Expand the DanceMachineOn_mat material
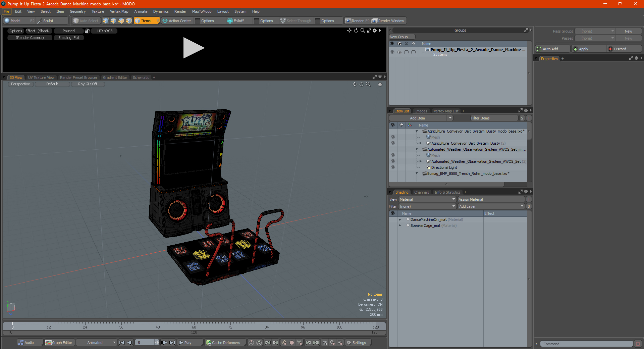This screenshot has width=644, height=349. tap(400, 219)
